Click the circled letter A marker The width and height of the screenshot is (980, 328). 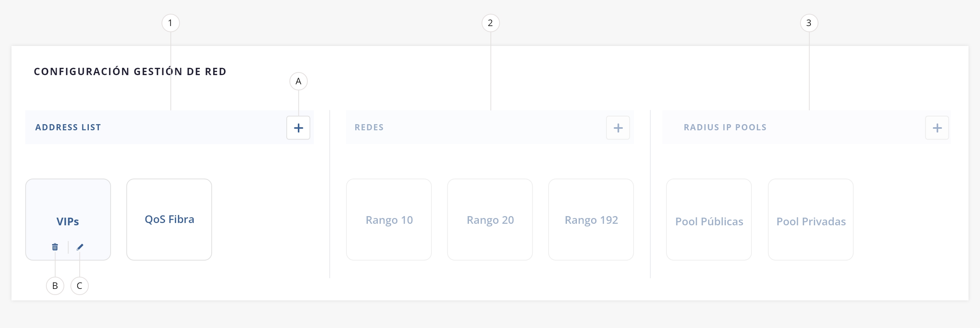[299, 81]
